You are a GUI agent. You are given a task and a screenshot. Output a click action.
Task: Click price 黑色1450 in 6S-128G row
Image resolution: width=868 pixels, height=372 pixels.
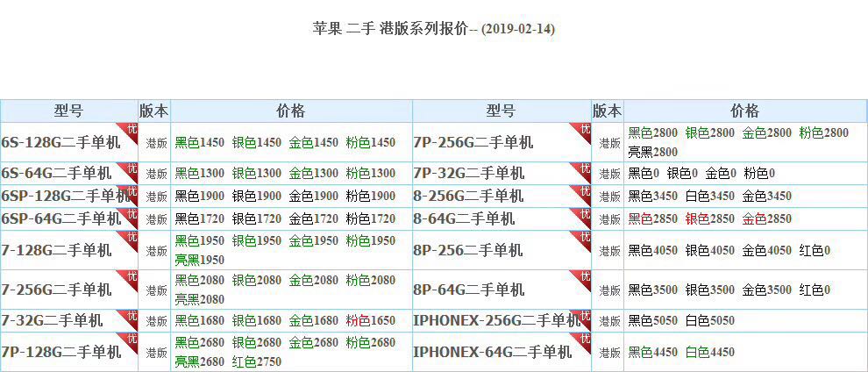pos(200,143)
